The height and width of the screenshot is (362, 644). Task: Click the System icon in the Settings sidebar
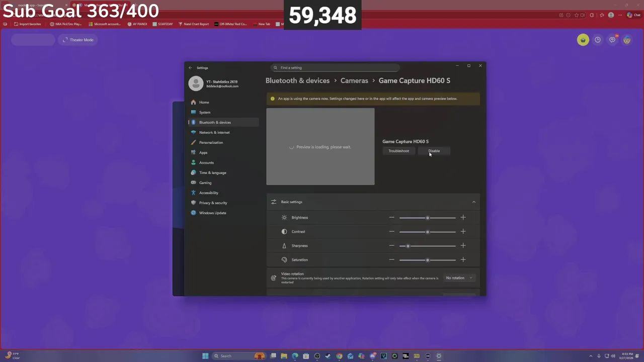click(x=193, y=112)
